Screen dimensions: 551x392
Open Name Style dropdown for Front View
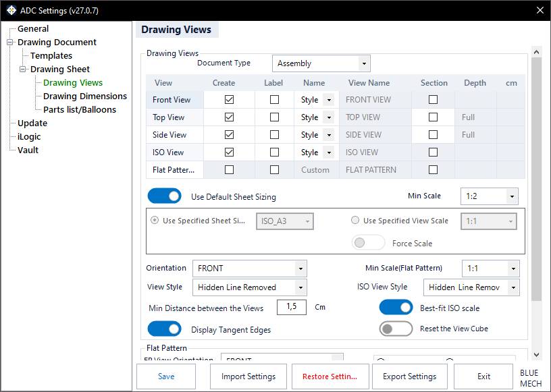[x=329, y=100]
